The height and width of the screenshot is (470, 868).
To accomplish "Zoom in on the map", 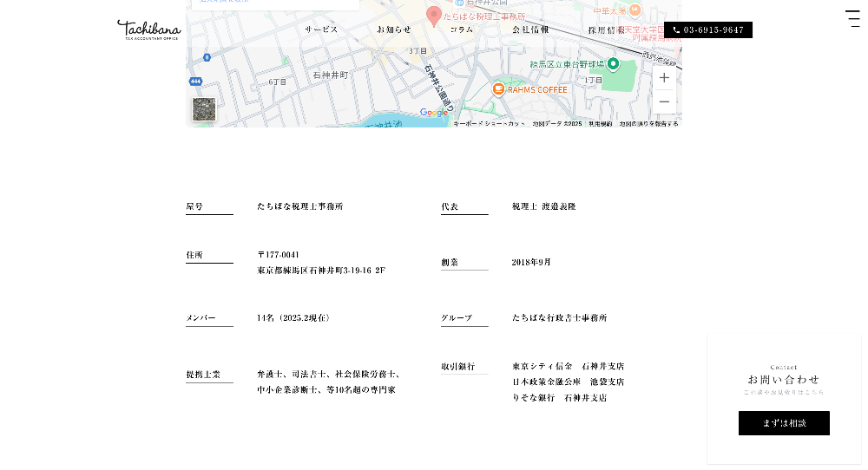I will click(x=664, y=78).
